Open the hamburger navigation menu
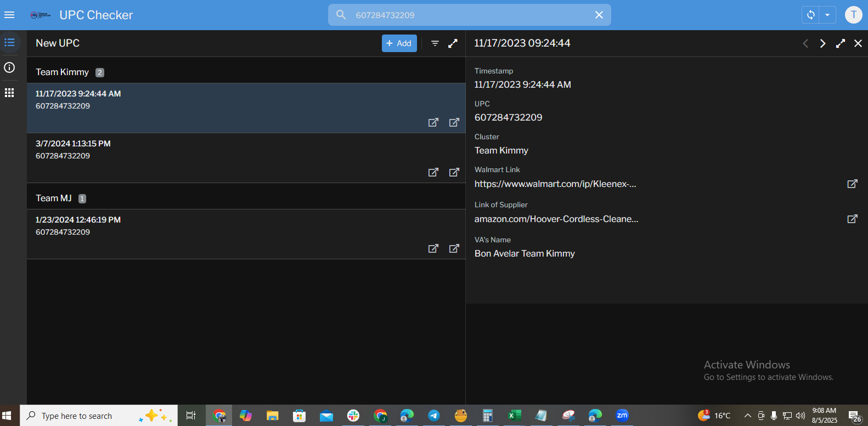 (9, 15)
